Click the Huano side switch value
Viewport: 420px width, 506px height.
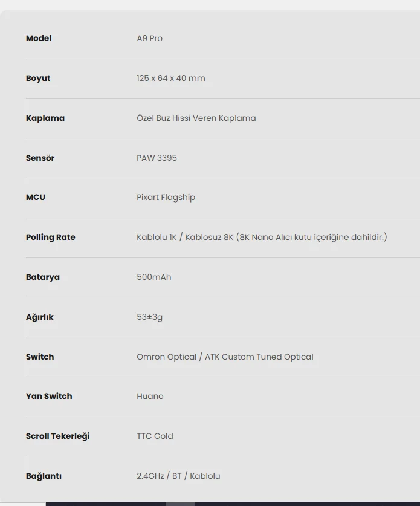pos(150,397)
